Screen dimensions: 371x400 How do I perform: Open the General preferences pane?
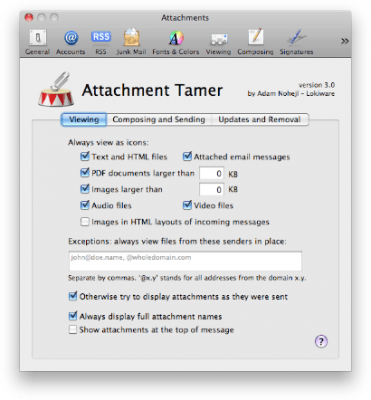coord(37,42)
